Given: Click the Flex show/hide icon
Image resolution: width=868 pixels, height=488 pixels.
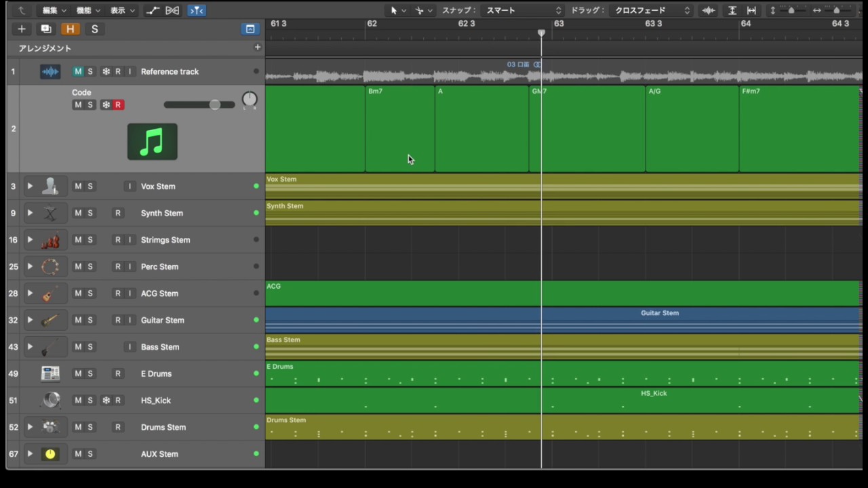Looking at the screenshot, I should point(172,10).
